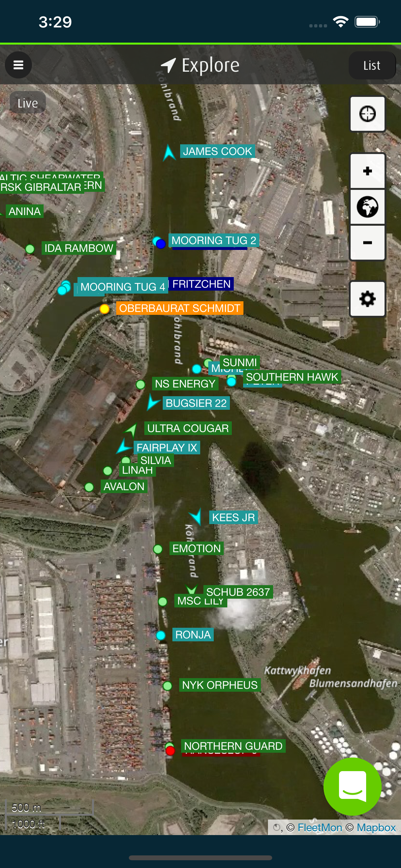Select the NYK ORPHEUS vessel label

(220, 685)
